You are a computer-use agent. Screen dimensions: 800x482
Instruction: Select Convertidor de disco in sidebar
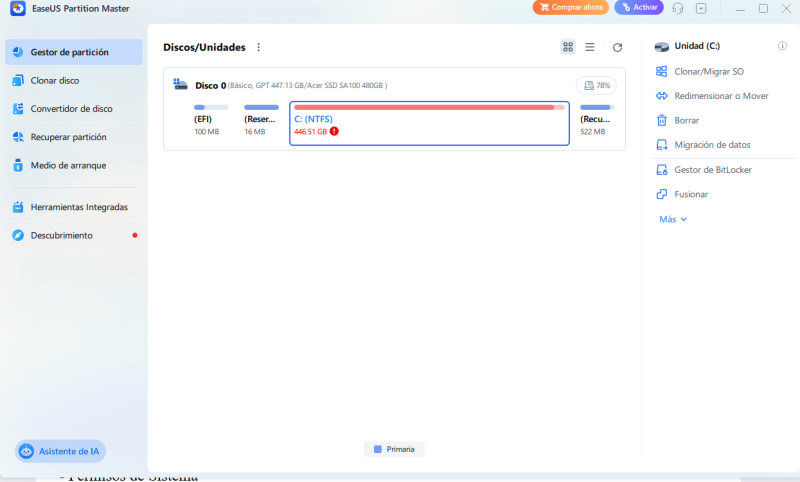tap(71, 108)
